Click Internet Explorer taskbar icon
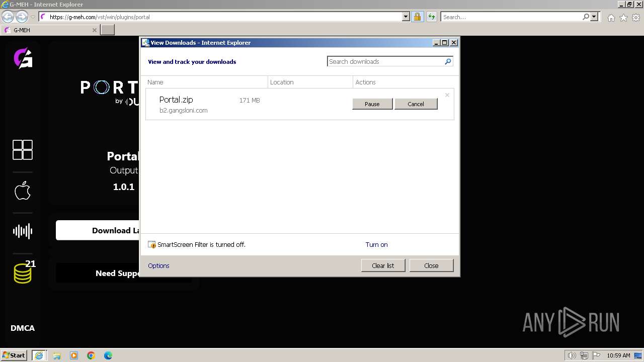644x362 pixels. [39, 355]
